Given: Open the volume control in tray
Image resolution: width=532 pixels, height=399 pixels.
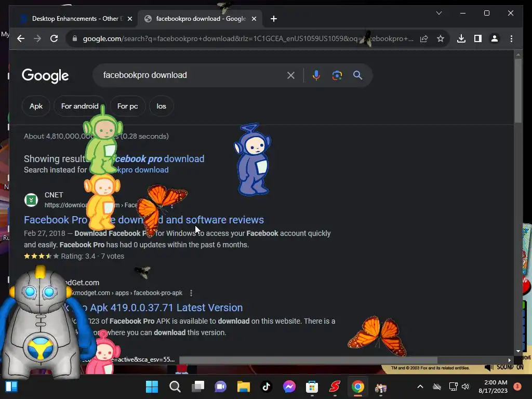Looking at the screenshot, I should click(x=465, y=387).
